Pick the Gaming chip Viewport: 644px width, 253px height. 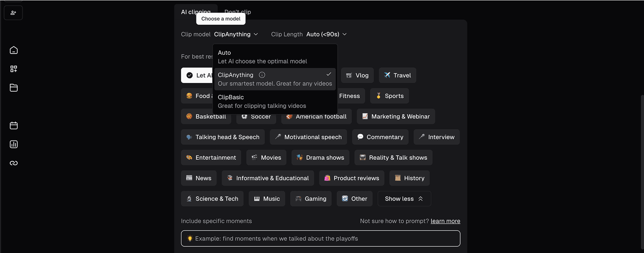click(311, 199)
